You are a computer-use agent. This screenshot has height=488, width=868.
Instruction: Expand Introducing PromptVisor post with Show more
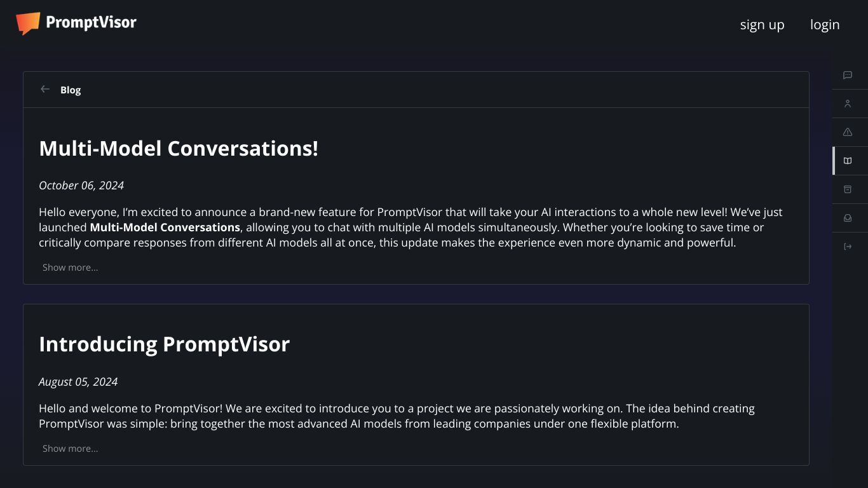point(70,449)
